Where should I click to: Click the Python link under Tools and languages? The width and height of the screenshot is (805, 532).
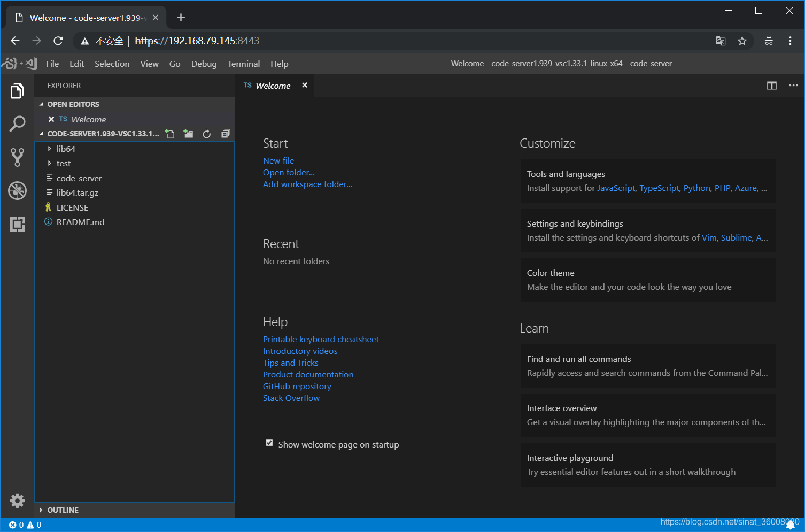pos(697,188)
